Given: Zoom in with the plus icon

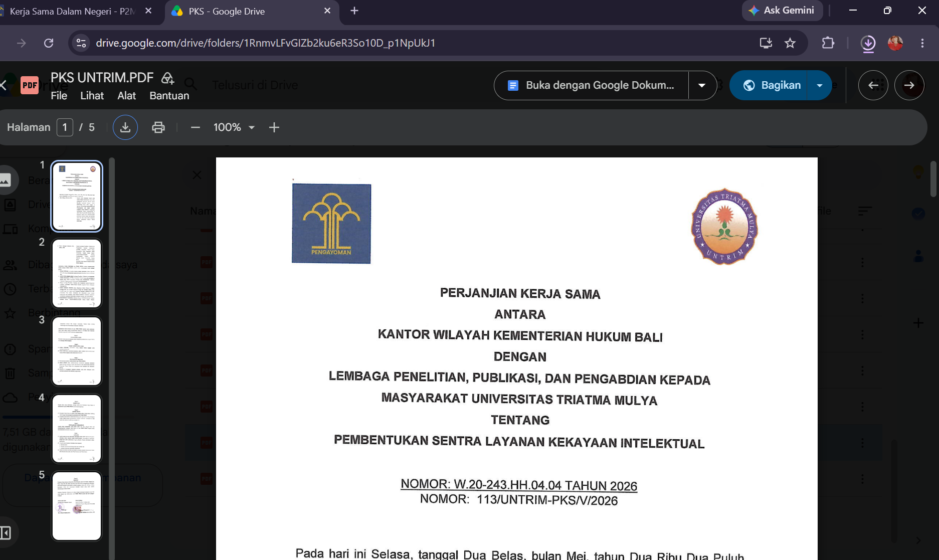Looking at the screenshot, I should coord(274,127).
